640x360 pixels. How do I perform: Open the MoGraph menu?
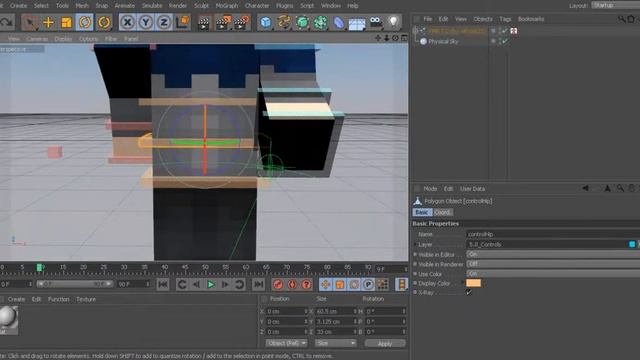pos(227,6)
